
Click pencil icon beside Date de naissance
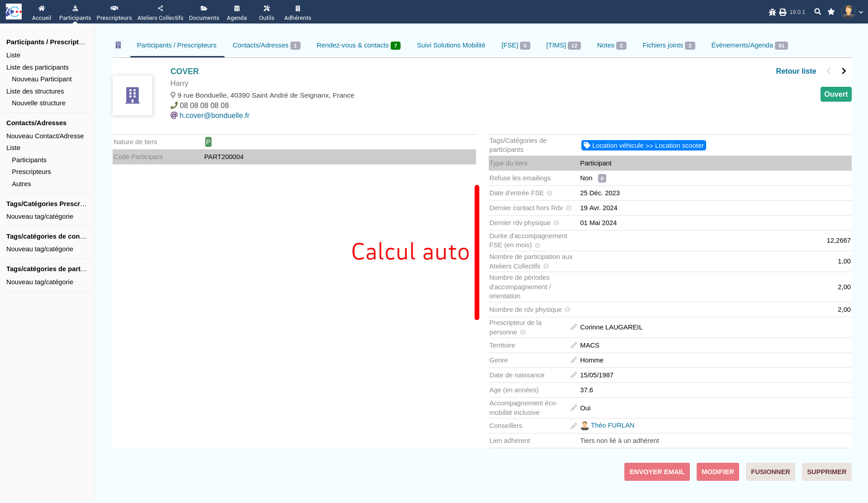573,375
